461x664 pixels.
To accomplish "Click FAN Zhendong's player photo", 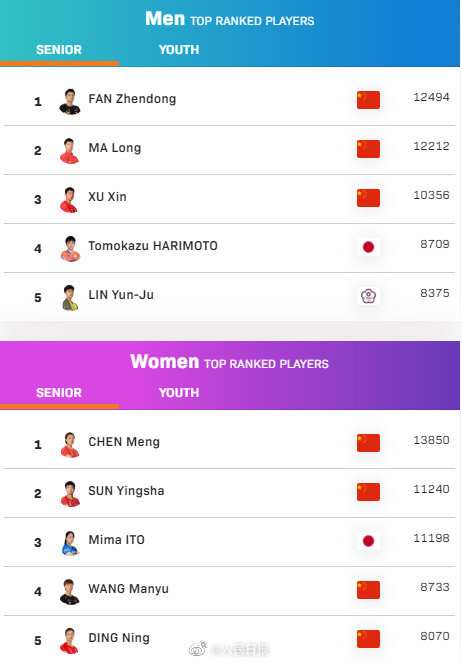I will point(70,102).
